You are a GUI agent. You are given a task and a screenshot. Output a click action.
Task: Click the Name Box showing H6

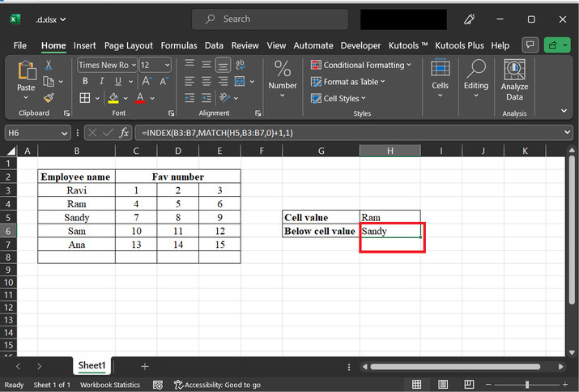point(32,132)
